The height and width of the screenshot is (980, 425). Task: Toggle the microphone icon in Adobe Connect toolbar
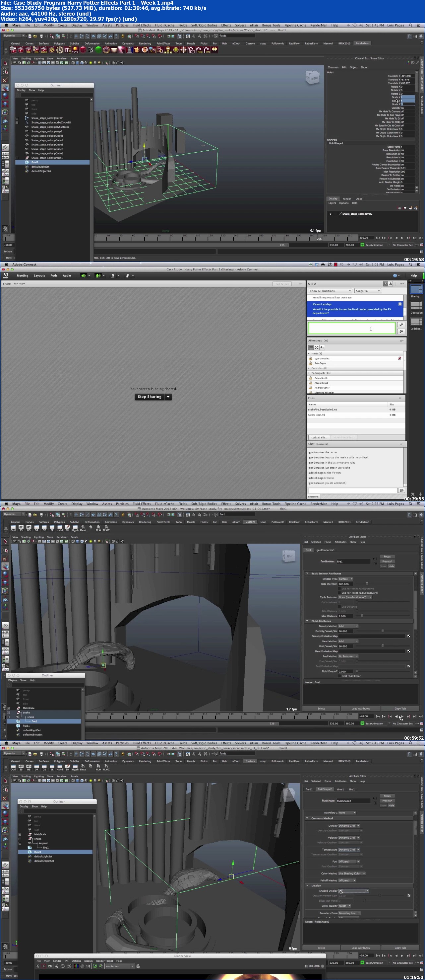98,275
